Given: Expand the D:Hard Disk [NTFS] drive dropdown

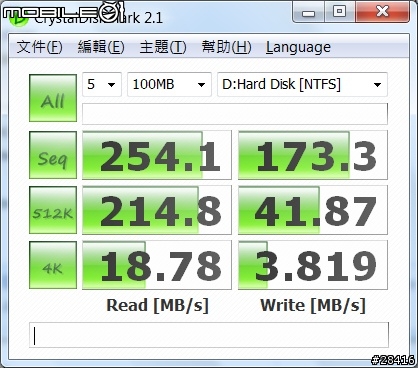Looking at the screenshot, I should (x=302, y=84).
